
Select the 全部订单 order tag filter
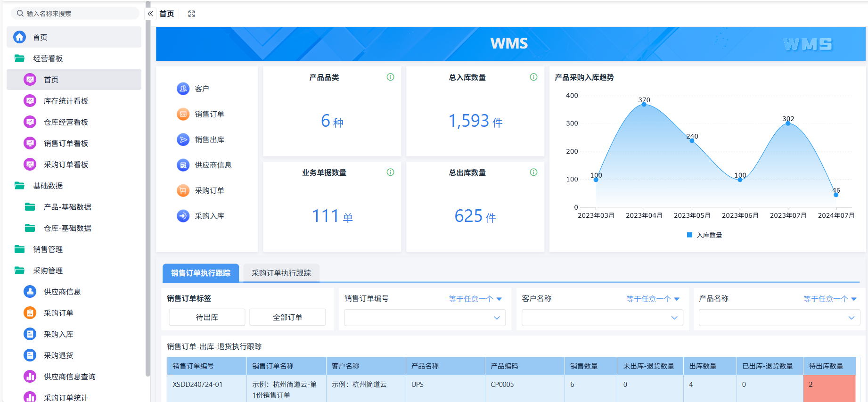[x=287, y=317]
